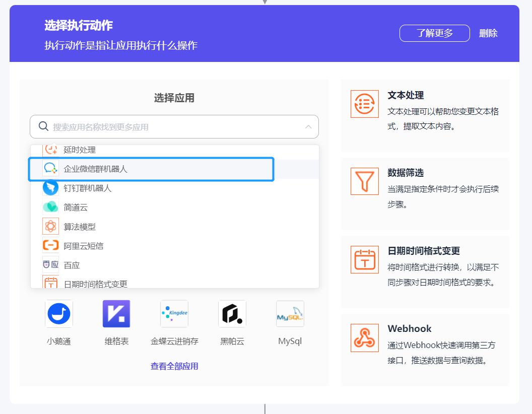Select 钉钉群机器人 from the list
The image size is (532, 414).
[175, 188]
